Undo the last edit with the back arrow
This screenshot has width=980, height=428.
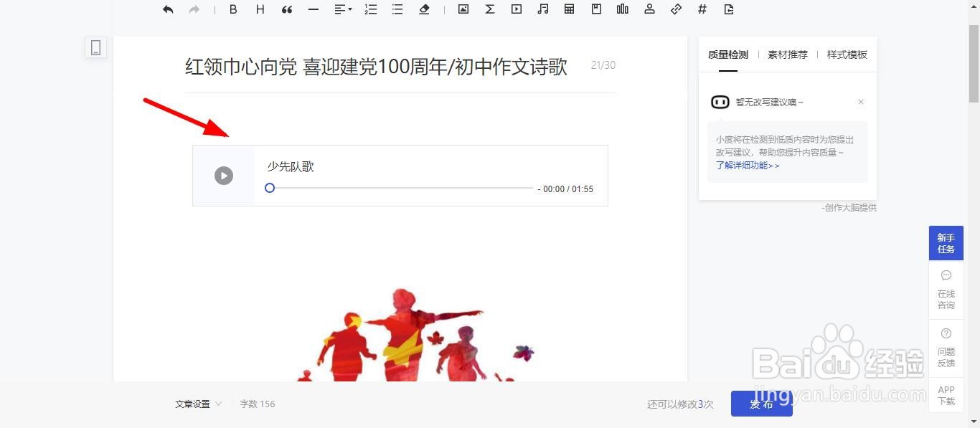(167, 9)
